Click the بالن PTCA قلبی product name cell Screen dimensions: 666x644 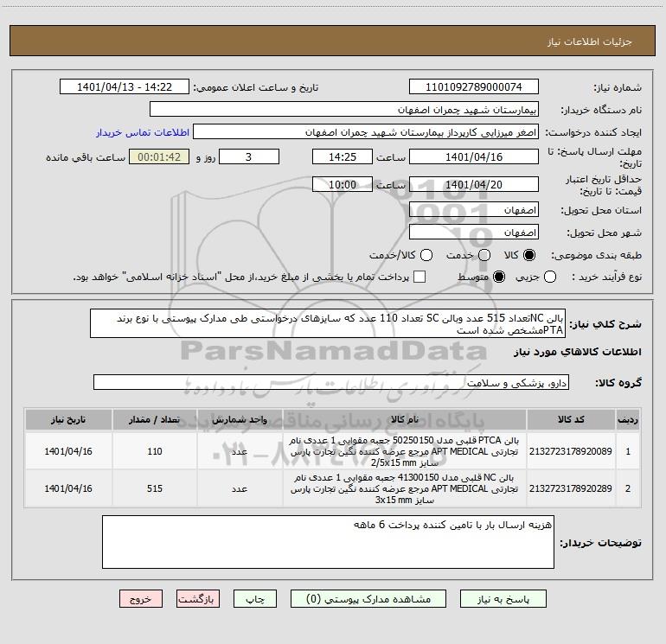pos(405,451)
